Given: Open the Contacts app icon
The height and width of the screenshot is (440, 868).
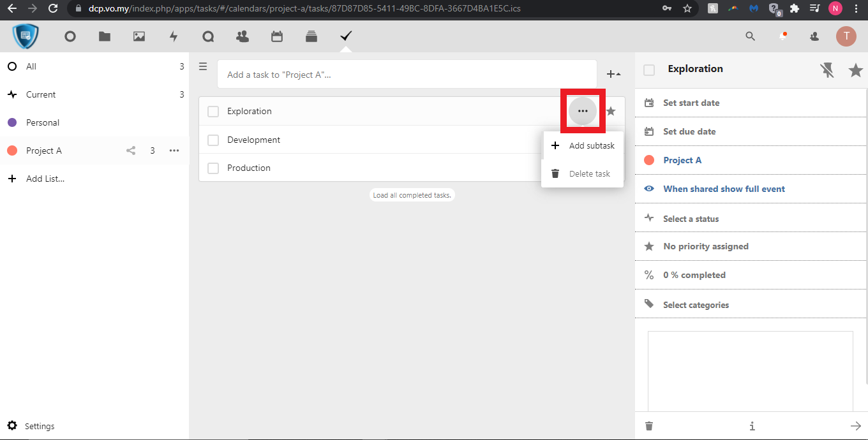Looking at the screenshot, I should pyautogui.click(x=243, y=37).
